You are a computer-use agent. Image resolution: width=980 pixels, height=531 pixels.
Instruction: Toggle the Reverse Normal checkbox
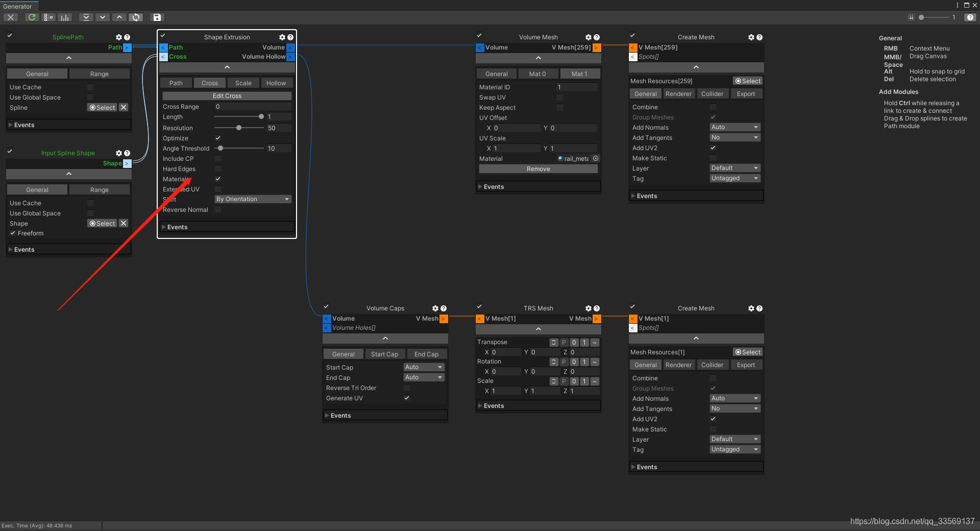coord(218,209)
